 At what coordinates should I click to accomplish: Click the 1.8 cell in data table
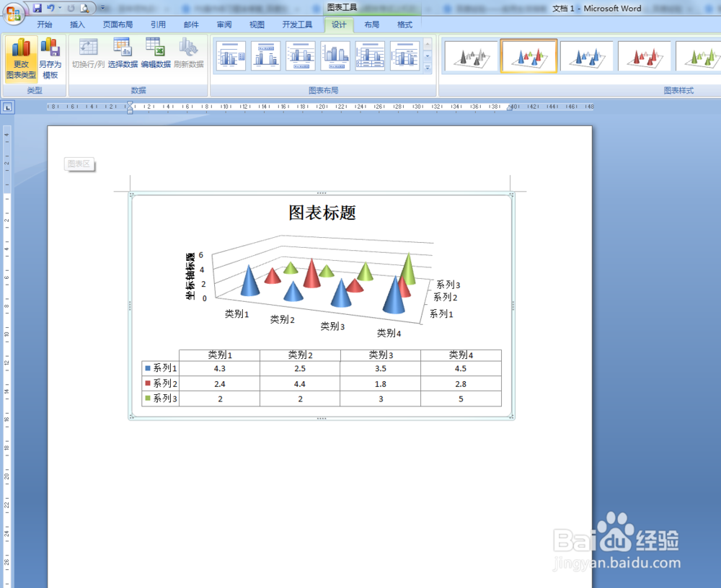(x=380, y=384)
